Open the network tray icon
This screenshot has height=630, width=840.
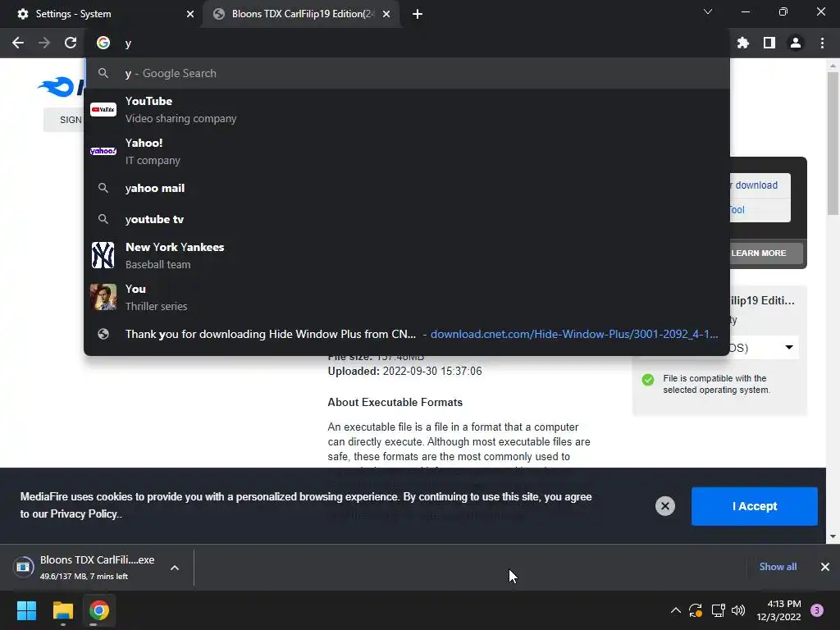pyautogui.click(x=718, y=610)
